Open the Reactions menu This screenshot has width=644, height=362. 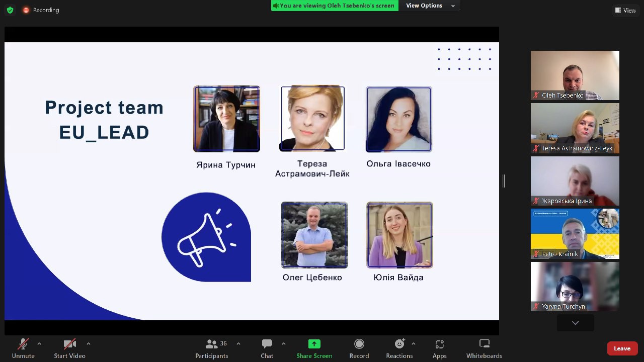(399, 348)
